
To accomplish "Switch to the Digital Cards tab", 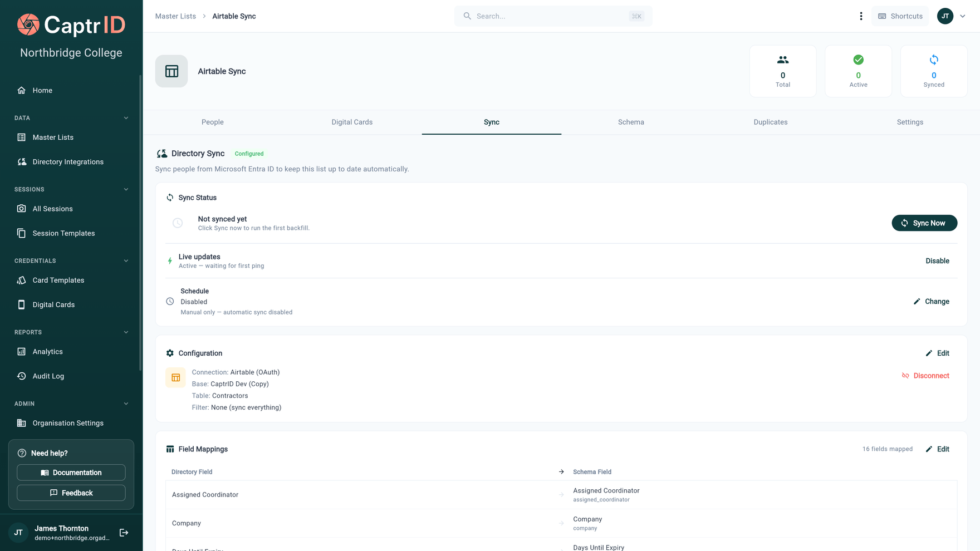I will coord(352,122).
